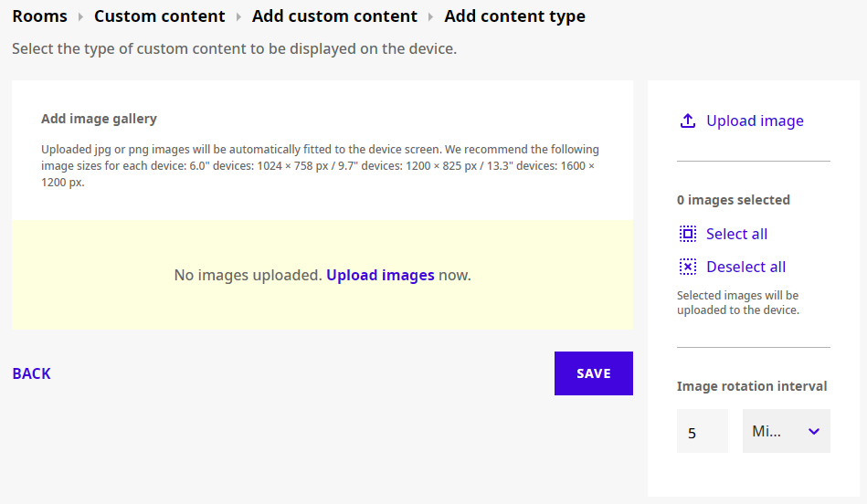Click the breadcrumb arrow before Add content type
The width and height of the screenshot is (867, 504).
(430, 17)
